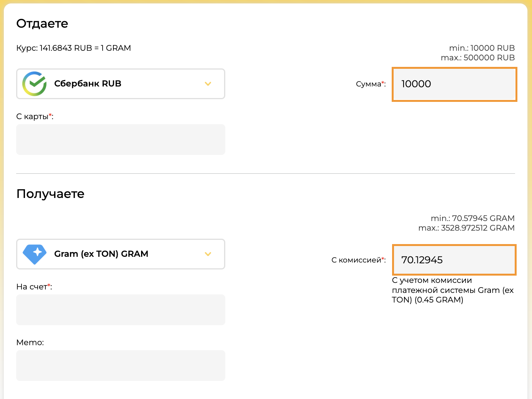Click the max.: 3528.972512 GRAM limit text
532x399 pixels.
[467, 228]
